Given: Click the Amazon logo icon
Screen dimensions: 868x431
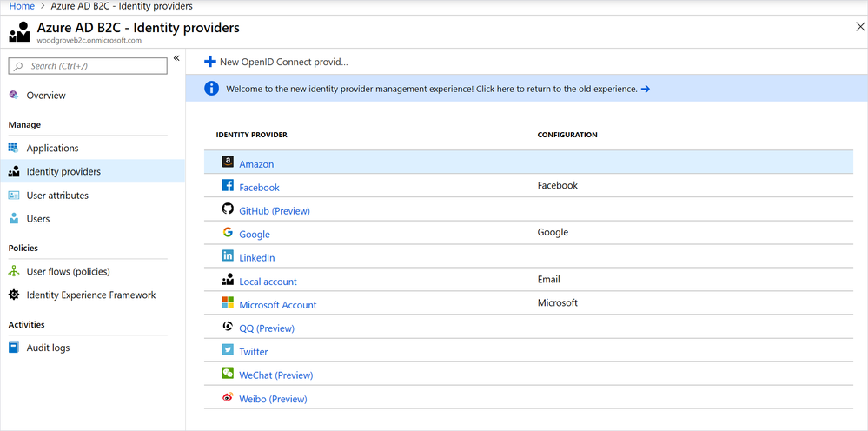Looking at the screenshot, I should [228, 162].
